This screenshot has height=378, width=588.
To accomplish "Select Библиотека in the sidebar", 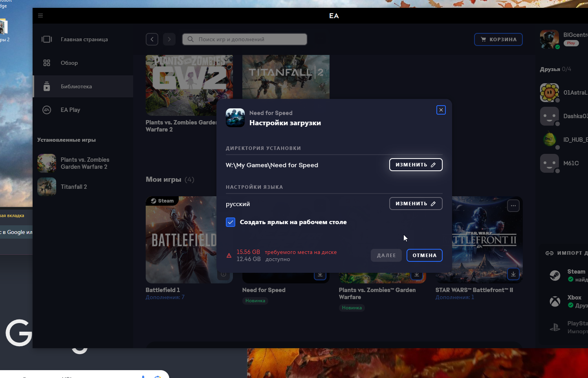I will click(83, 86).
